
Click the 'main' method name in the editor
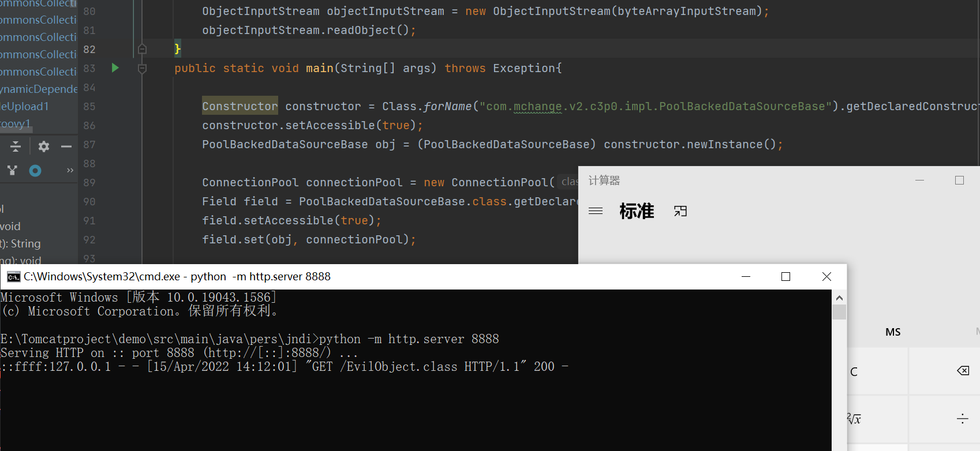(320, 68)
